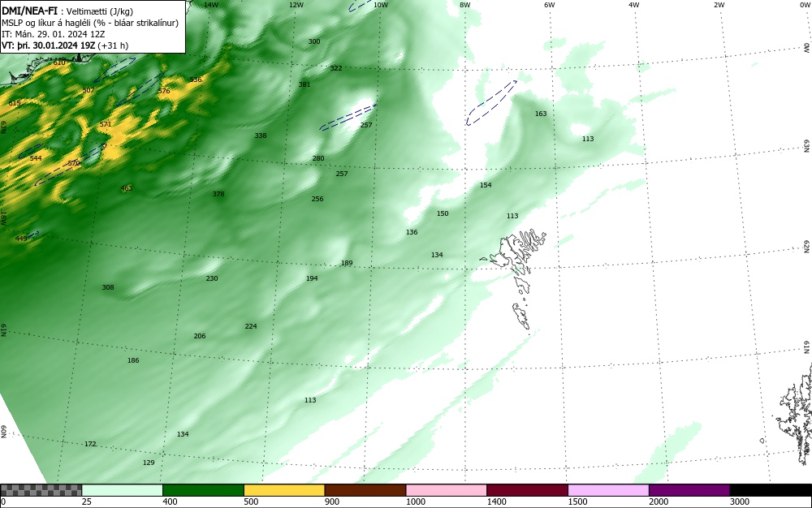Click the '10W' longitude label
Viewport: 812px width, 508px height.
(x=381, y=5)
